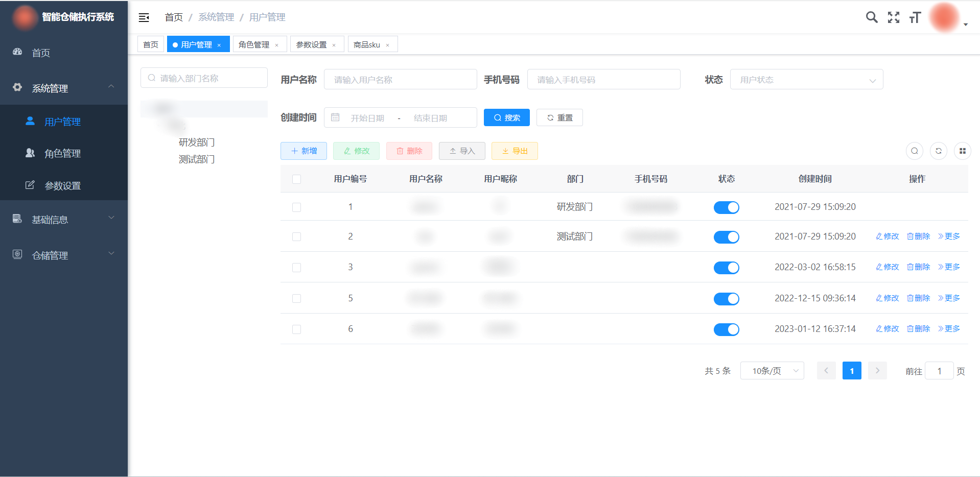Click the 删除 trash icon for user 3

[x=918, y=267]
